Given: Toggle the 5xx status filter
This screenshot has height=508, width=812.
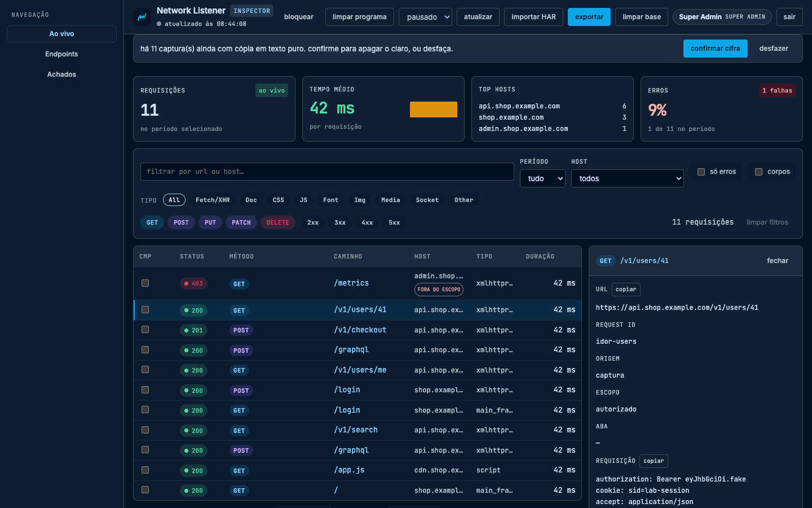Looking at the screenshot, I should pyautogui.click(x=394, y=222).
